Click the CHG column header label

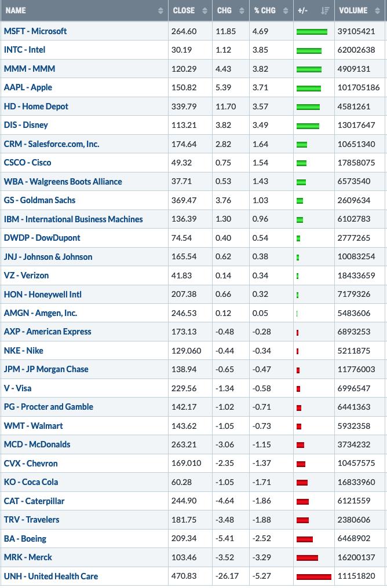(224, 10)
